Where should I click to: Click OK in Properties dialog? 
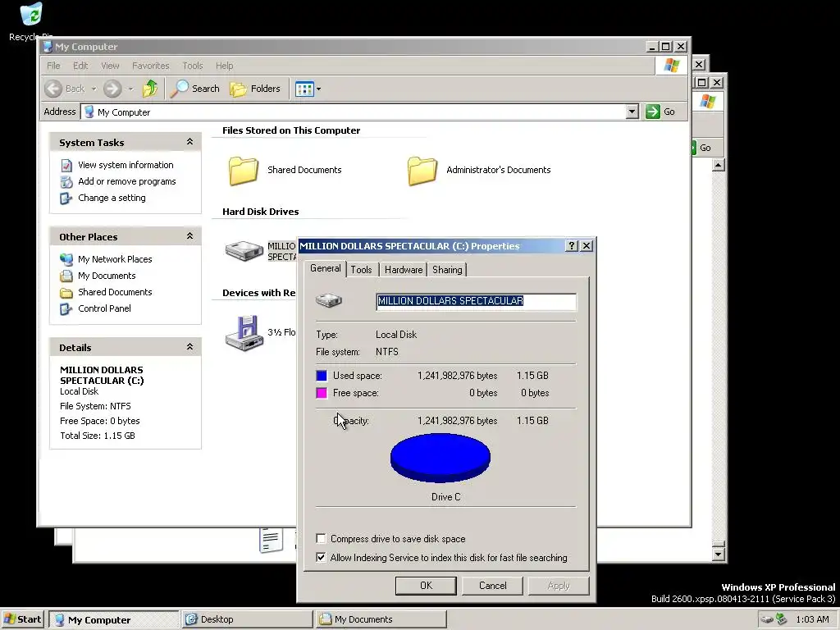pos(426,586)
